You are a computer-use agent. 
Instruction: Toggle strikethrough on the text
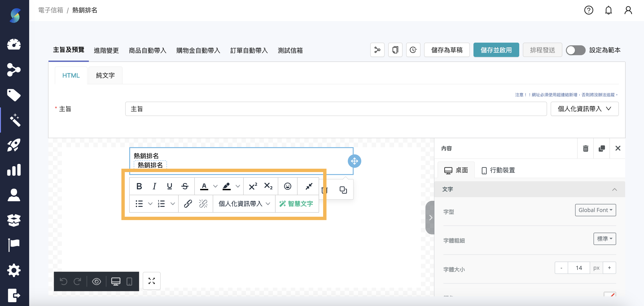(x=185, y=186)
